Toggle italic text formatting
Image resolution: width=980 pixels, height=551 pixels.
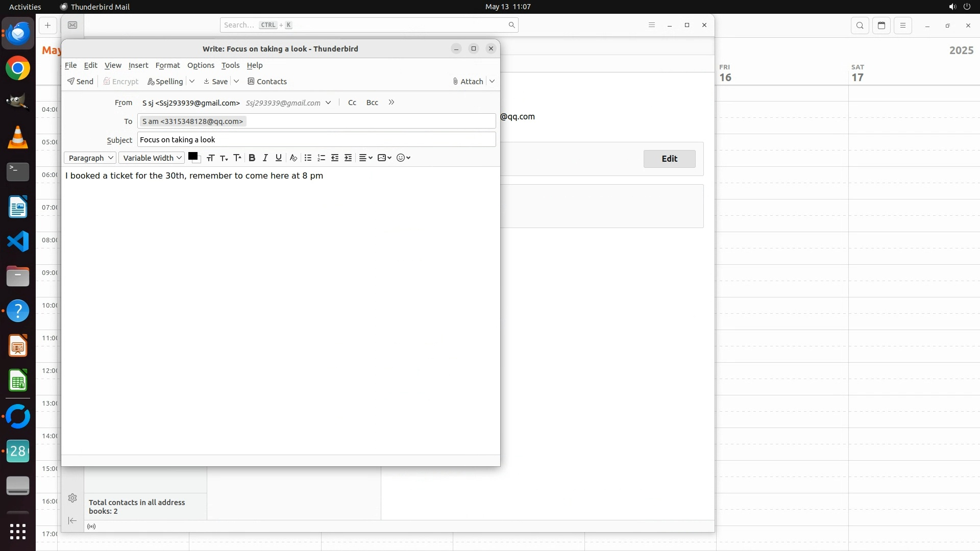click(265, 158)
